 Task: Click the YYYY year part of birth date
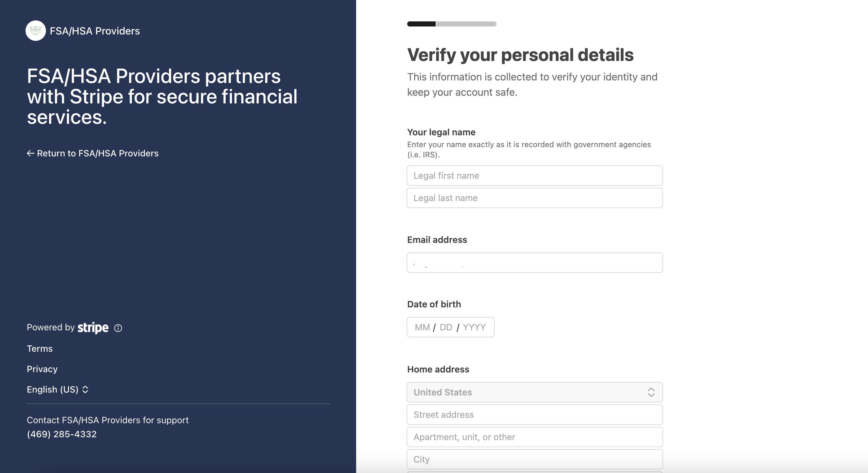pyautogui.click(x=474, y=327)
